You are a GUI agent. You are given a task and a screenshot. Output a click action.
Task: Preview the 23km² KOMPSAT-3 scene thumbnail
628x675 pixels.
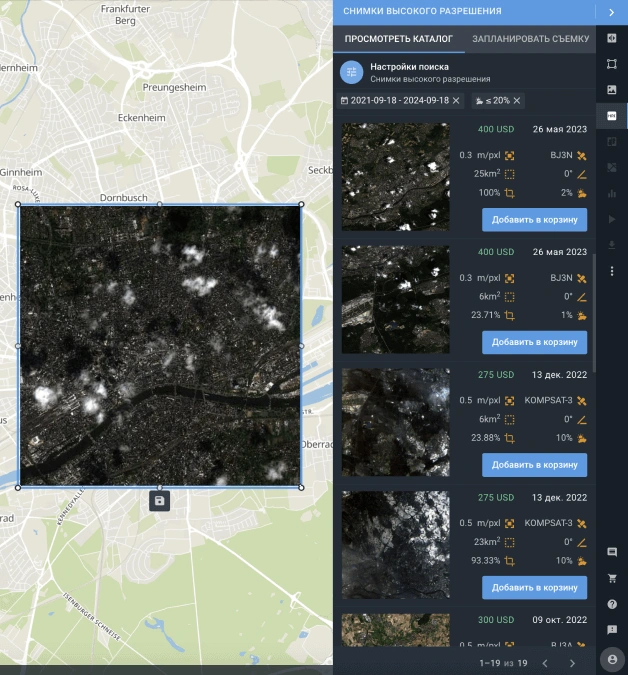tap(396, 545)
